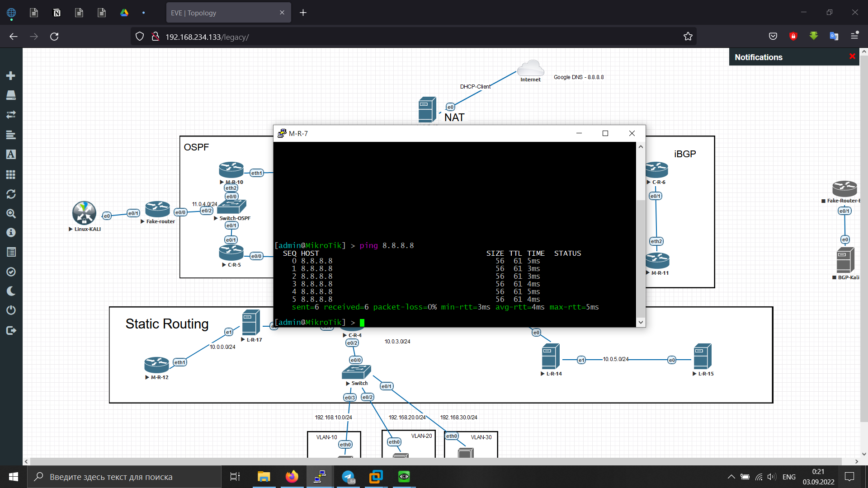Select the C-R-5 router node

click(231, 253)
